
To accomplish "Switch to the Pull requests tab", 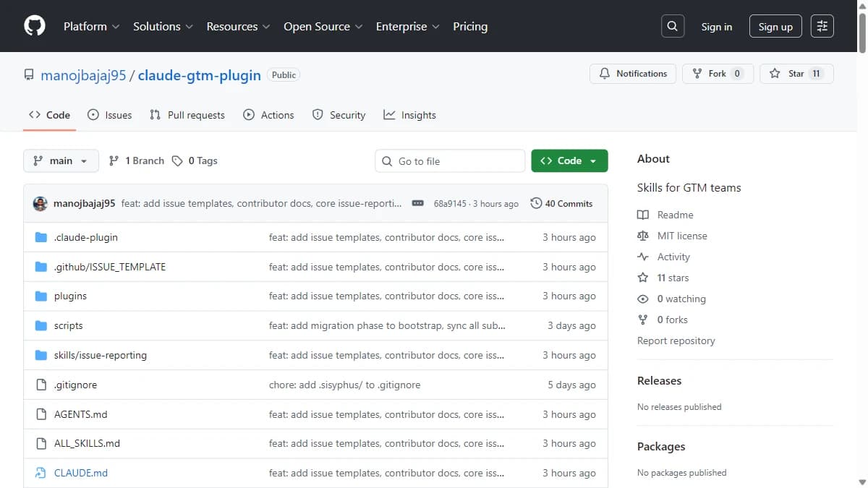I will (x=187, y=115).
